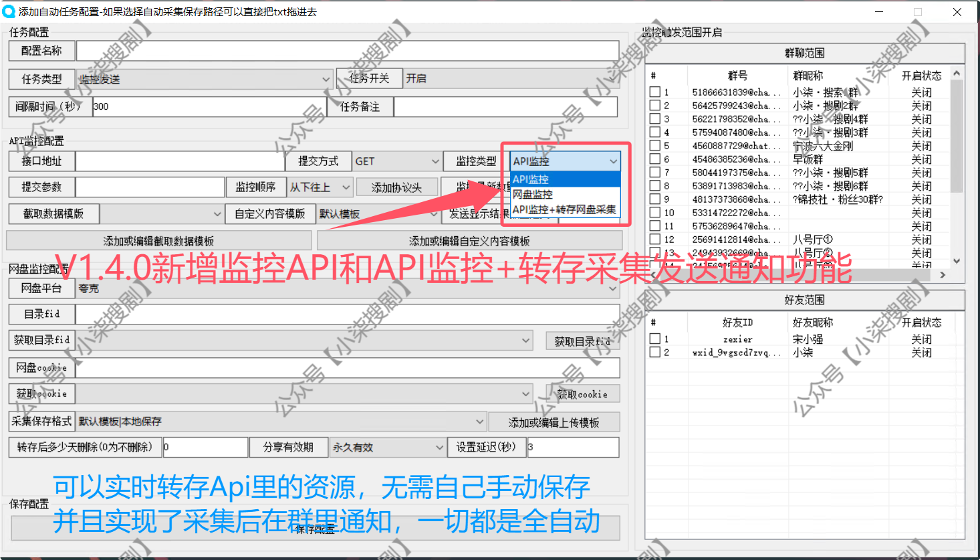This screenshot has height=560, width=980.
Task: Check the checkbox for group row 2
Action: 655,106
